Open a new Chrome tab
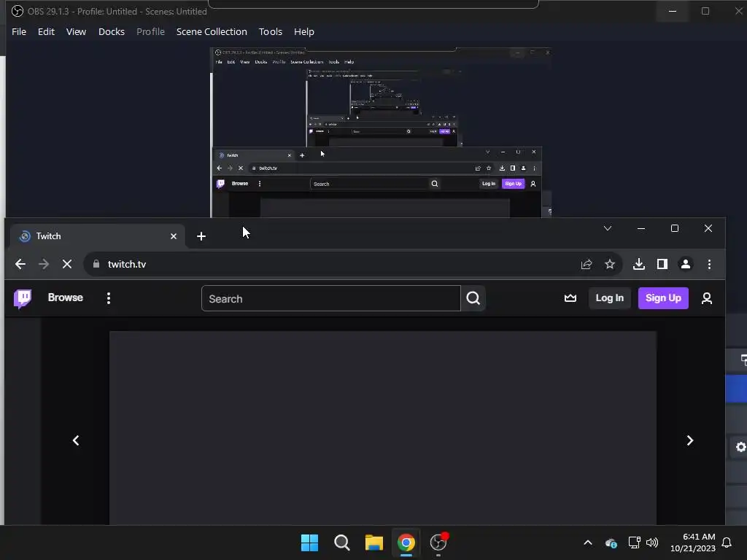Screen dimensions: 747x560 201,236
